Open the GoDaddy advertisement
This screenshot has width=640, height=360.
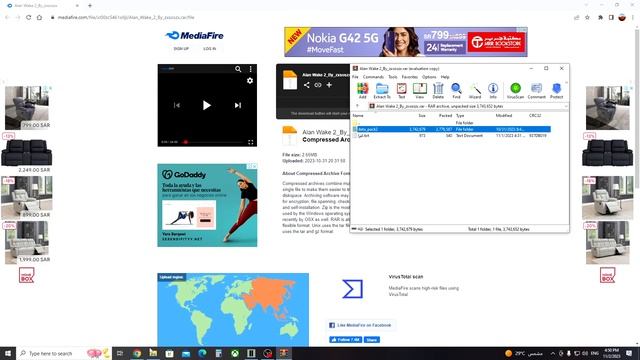207,205
